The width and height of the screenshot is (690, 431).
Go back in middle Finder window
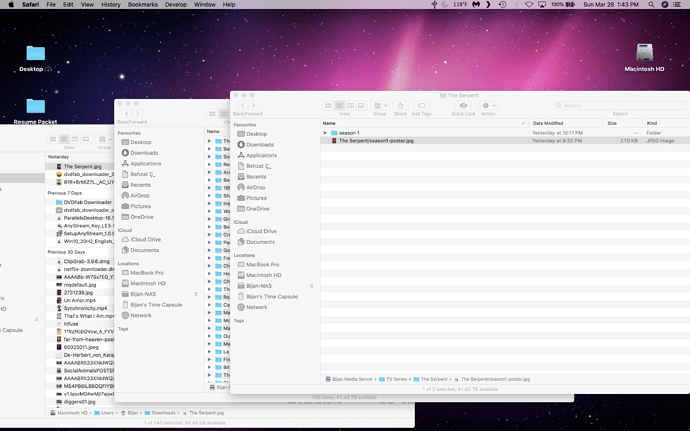127,114
